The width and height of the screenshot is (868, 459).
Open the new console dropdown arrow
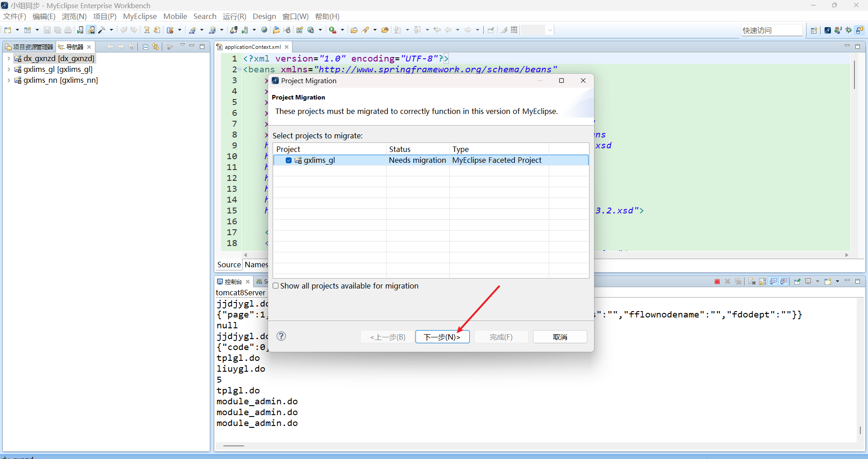pos(837,281)
